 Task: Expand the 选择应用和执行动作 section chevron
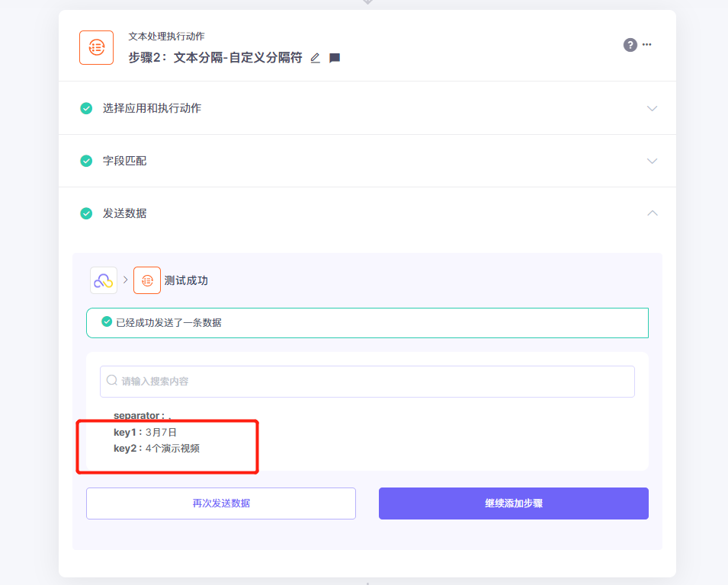652,109
